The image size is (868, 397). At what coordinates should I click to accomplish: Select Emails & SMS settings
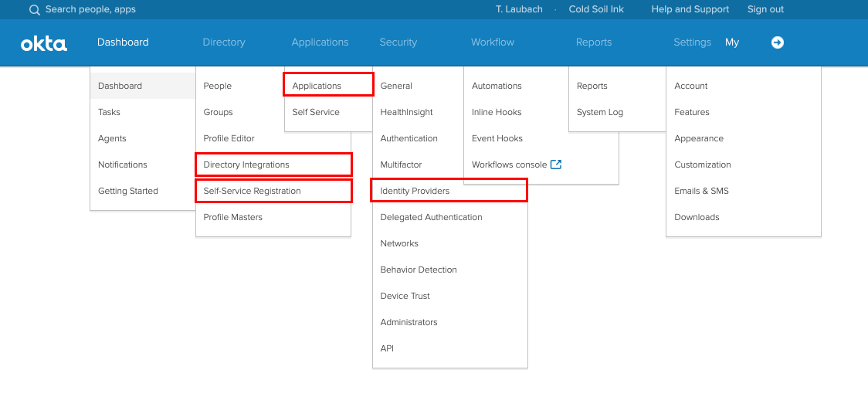(701, 191)
